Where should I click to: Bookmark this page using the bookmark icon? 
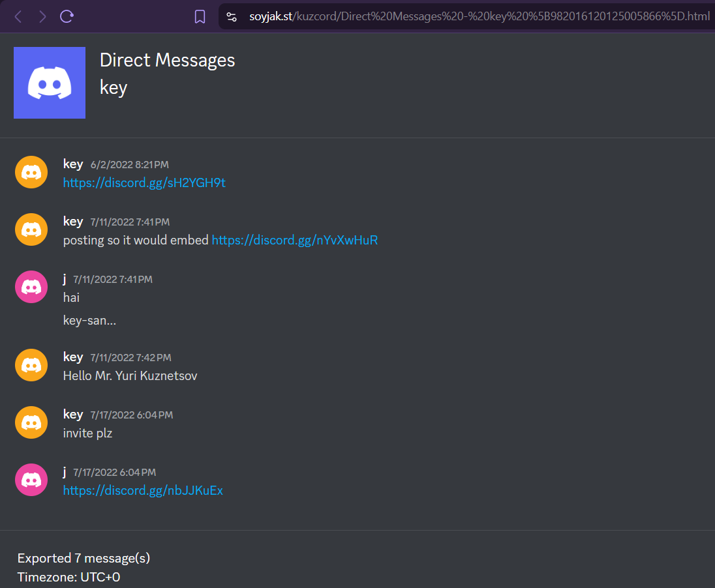(x=200, y=16)
